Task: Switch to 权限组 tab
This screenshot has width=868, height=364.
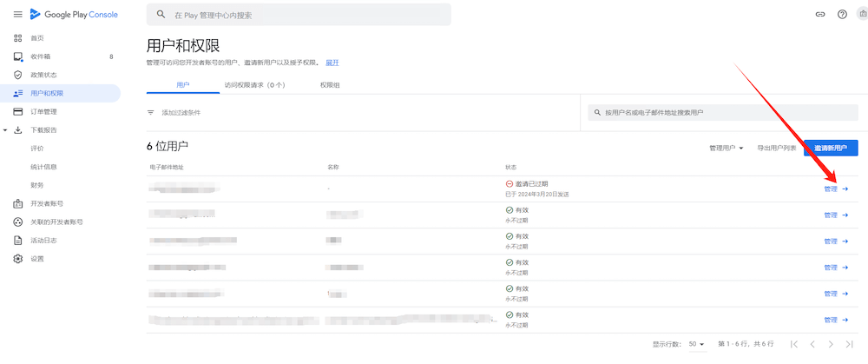Action: click(x=330, y=85)
